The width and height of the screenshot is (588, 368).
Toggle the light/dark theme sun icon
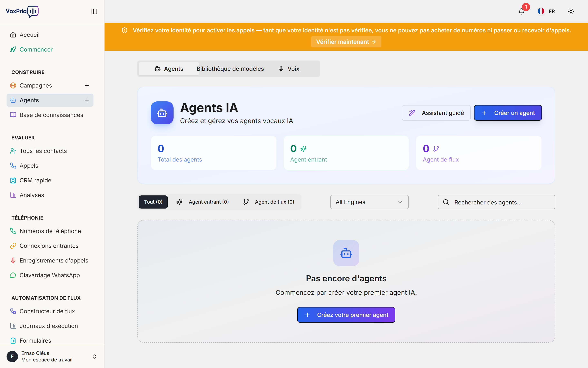571,11
